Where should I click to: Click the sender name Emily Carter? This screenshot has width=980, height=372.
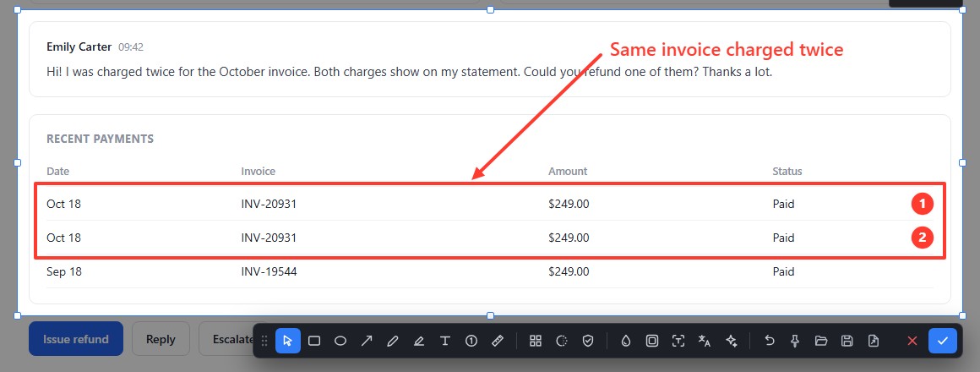(79, 46)
